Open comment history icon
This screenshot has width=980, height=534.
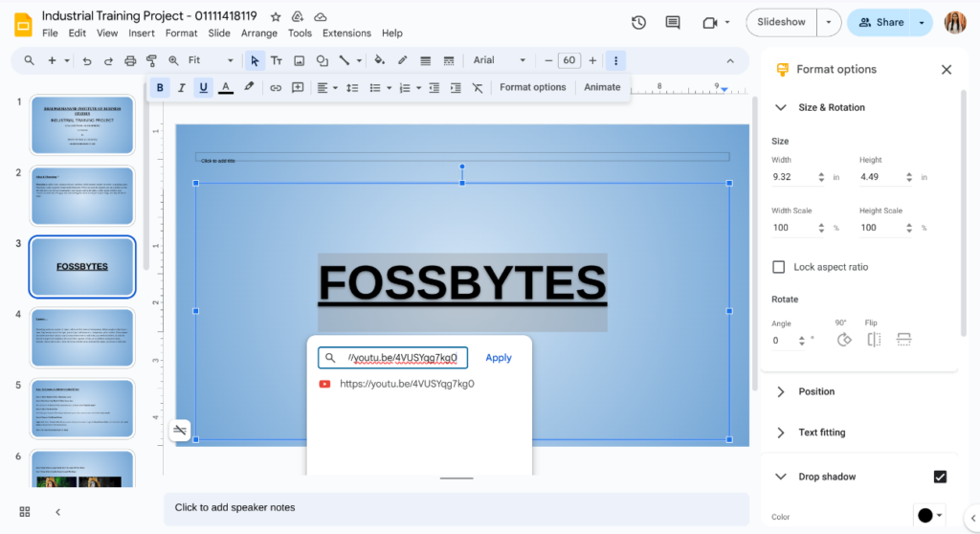pos(673,23)
